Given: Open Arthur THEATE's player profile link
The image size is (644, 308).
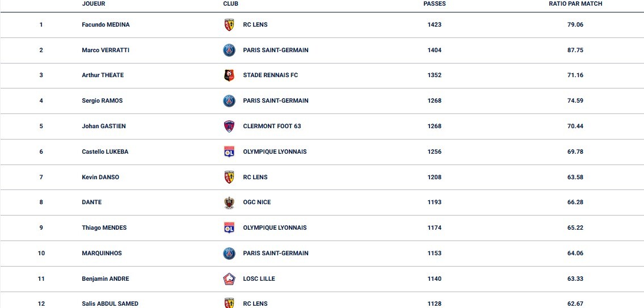Looking at the screenshot, I should 103,75.
